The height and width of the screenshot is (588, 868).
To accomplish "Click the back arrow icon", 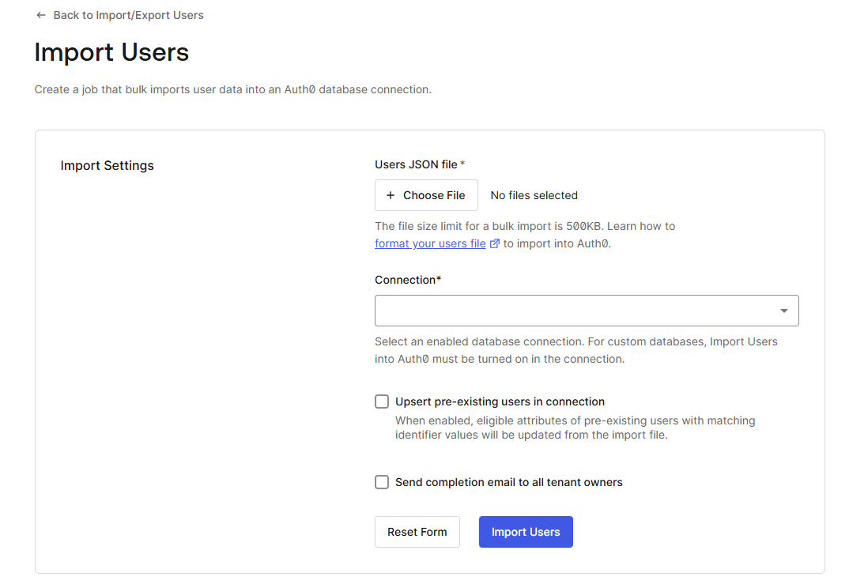I will click(x=41, y=15).
